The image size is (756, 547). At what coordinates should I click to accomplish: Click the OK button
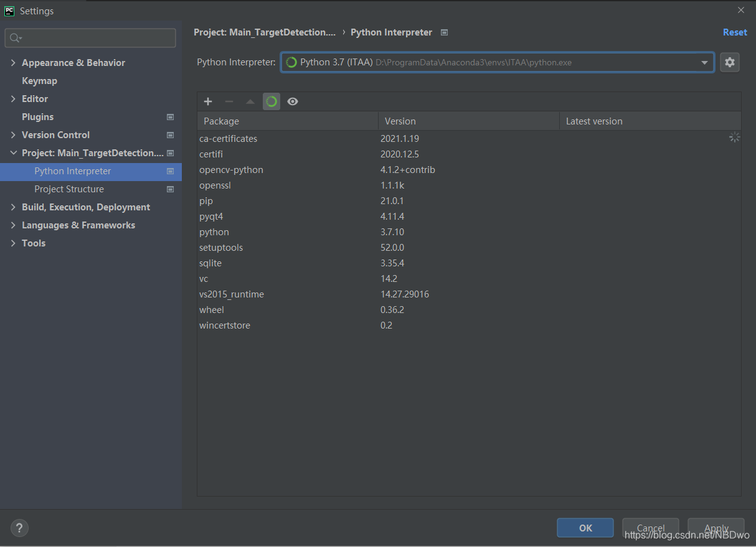point(585,528)
